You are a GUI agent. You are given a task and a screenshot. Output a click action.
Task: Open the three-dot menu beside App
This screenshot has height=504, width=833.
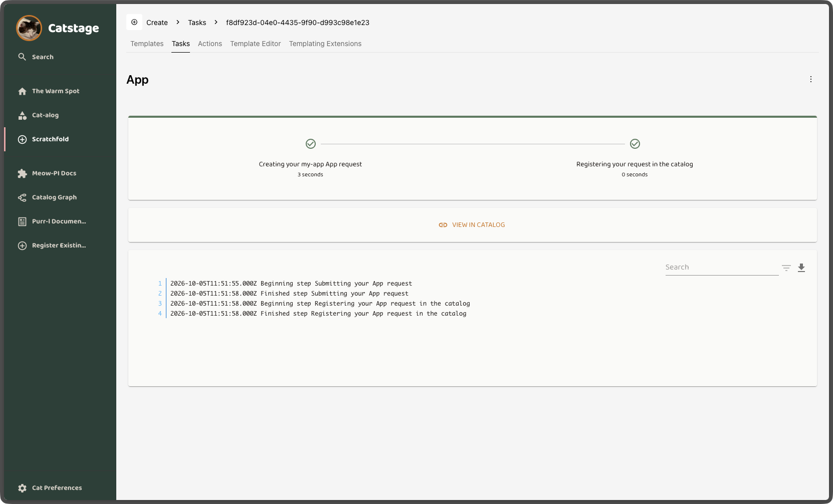tap(811, 79)
